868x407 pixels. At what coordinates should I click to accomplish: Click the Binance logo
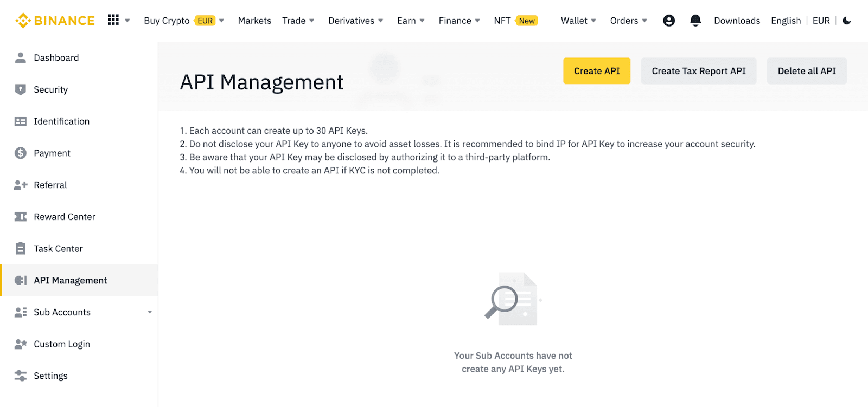click(55, 21)
